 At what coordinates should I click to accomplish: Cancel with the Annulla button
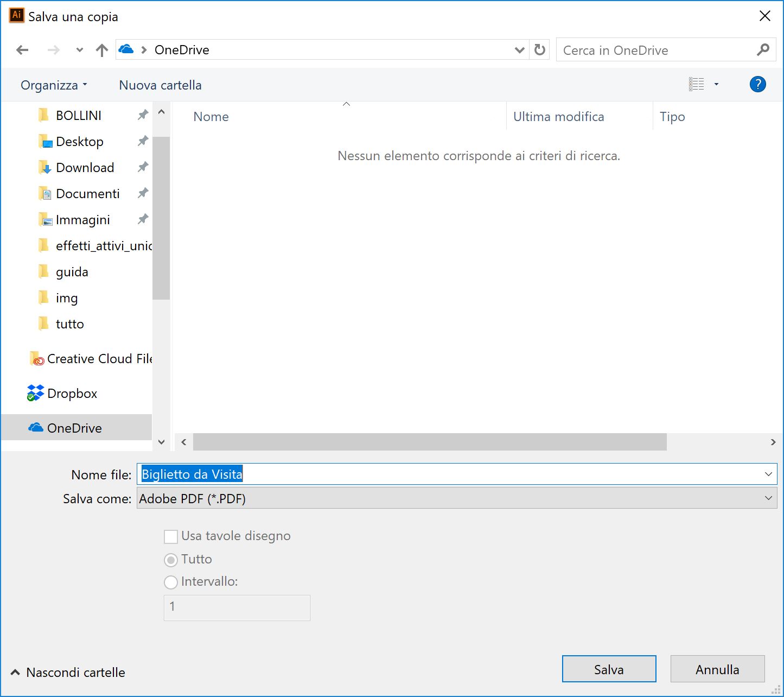pos(717,669)
